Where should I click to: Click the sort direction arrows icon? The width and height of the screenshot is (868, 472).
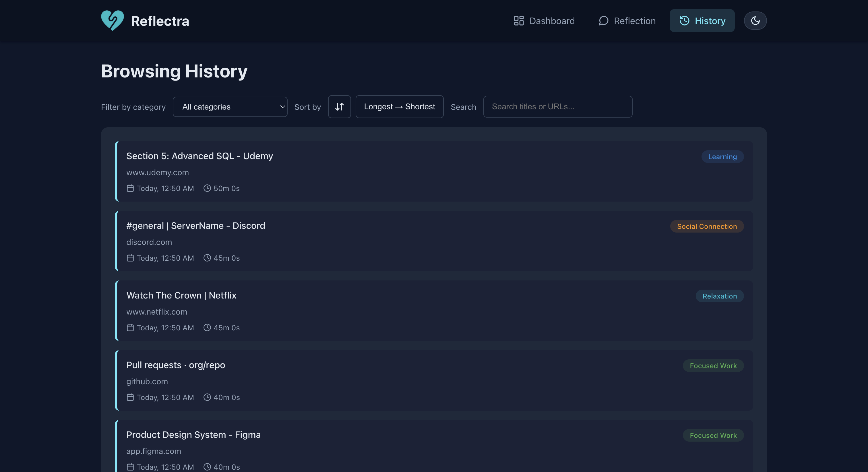pos(339,107)
